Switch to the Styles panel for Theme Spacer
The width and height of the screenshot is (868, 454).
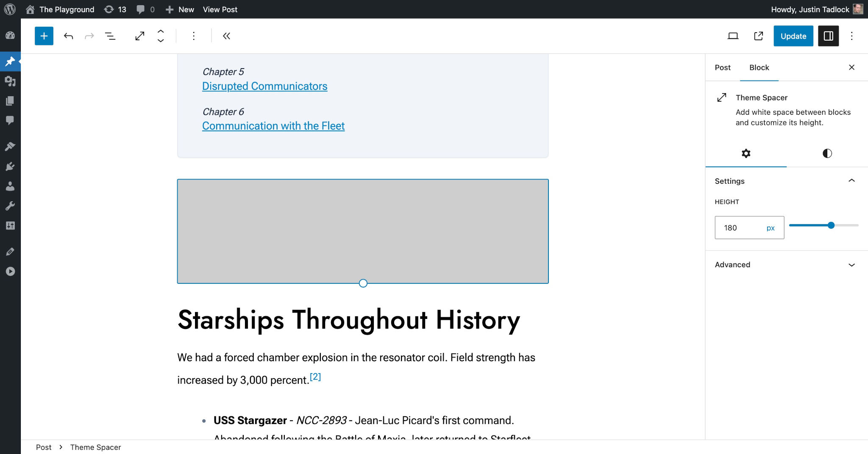pyautogui.click(x=827, y=153)
